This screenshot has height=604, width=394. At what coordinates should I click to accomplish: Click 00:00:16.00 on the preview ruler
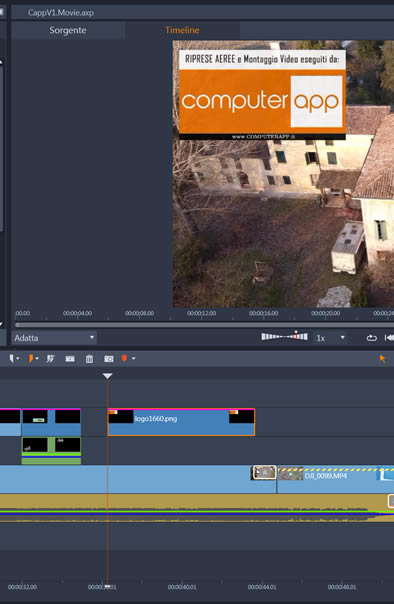tap(263, 313)
